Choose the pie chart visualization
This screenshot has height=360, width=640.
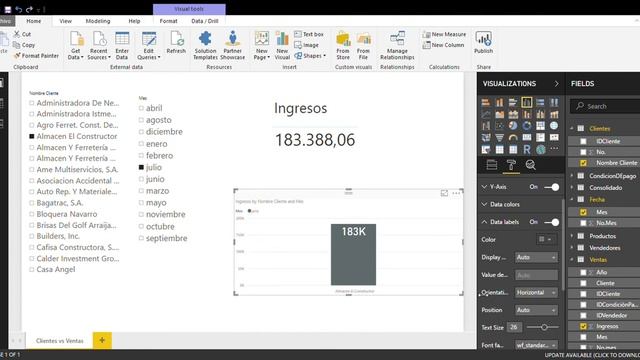(x=513, y=126)
